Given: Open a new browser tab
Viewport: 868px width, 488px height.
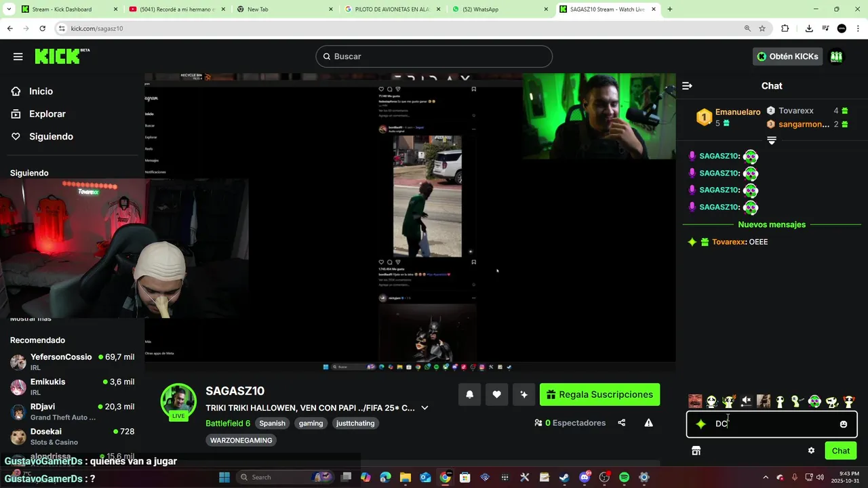Looking at the screenshot, I should [670, 9].
